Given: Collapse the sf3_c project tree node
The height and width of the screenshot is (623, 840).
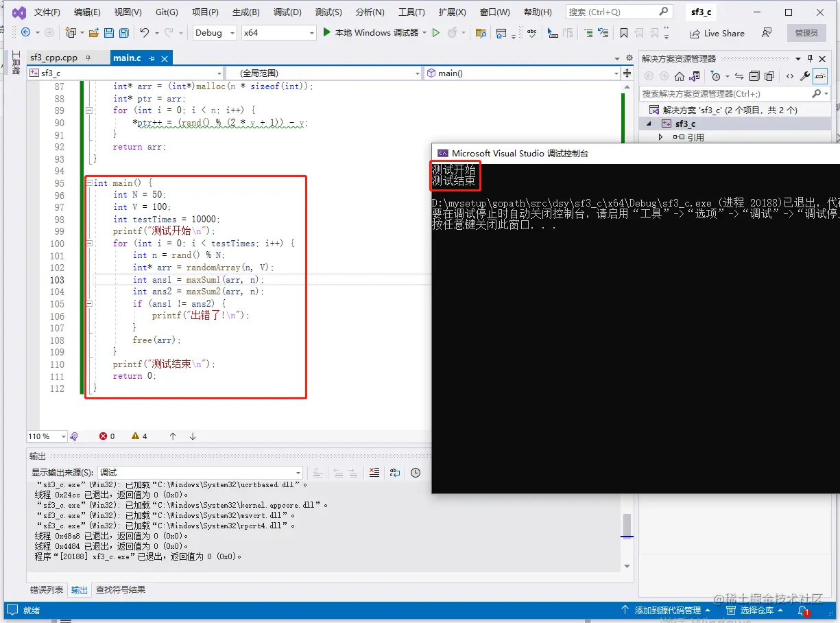Looking at the screenshot, I should coord(649,124).
